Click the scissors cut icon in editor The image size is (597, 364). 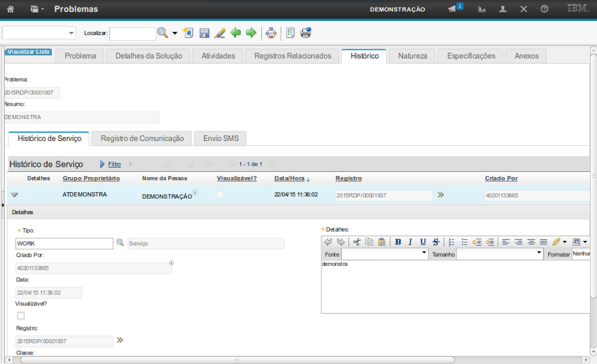357,242
